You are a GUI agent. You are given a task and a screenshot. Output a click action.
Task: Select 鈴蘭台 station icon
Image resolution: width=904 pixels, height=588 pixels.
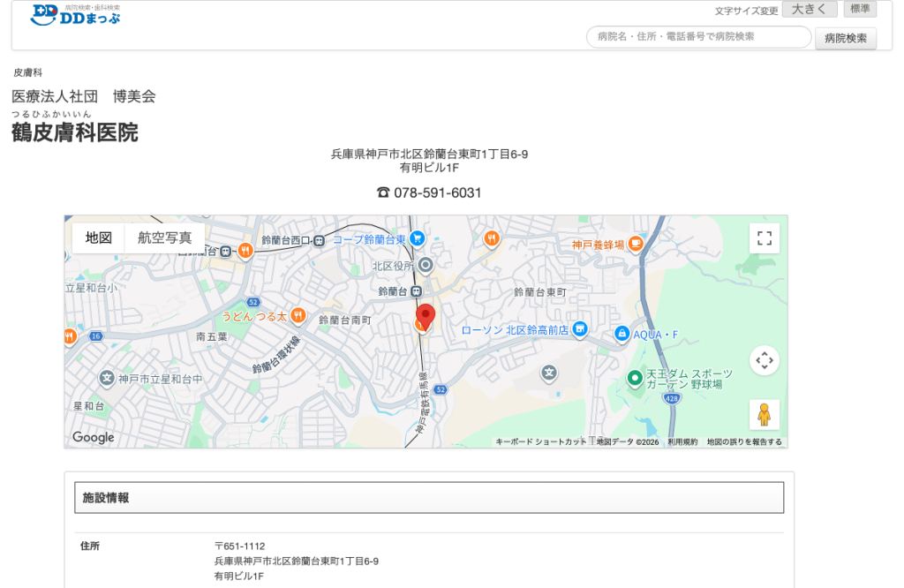tap(417, 291)
